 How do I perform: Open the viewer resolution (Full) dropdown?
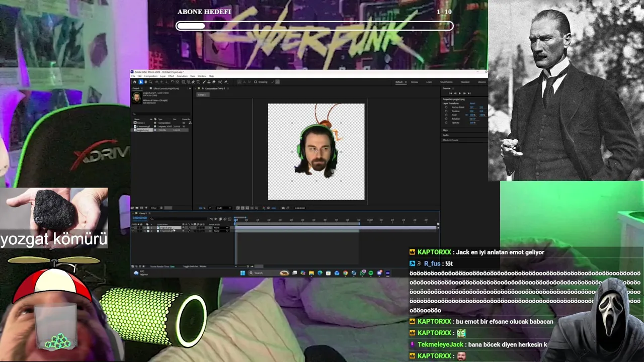pyautogui.click(x=223, y=208)
